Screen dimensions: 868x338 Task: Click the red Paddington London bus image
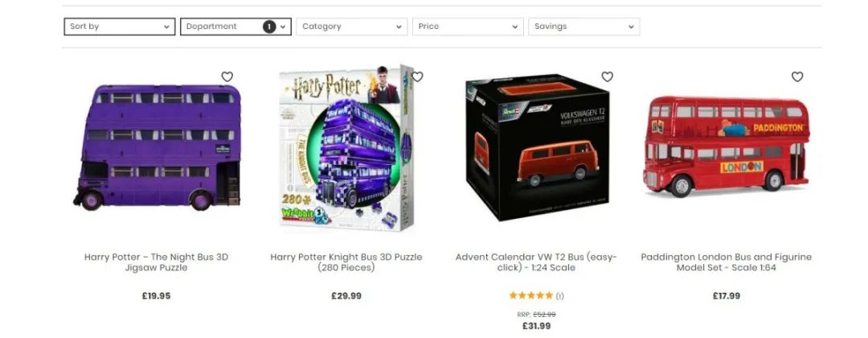(x=727, y=146)
